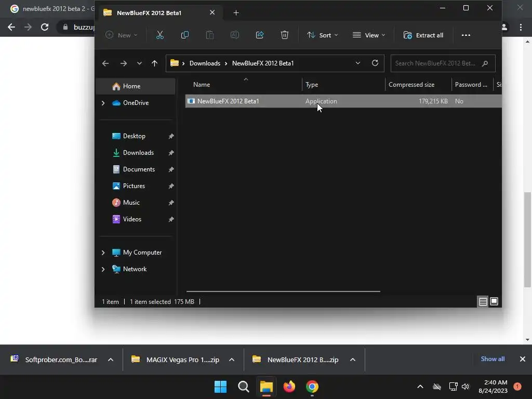The width and height of the screenshot is (532, 399).
Task: Click the Cut scissors icon
Action: point(160,35)
